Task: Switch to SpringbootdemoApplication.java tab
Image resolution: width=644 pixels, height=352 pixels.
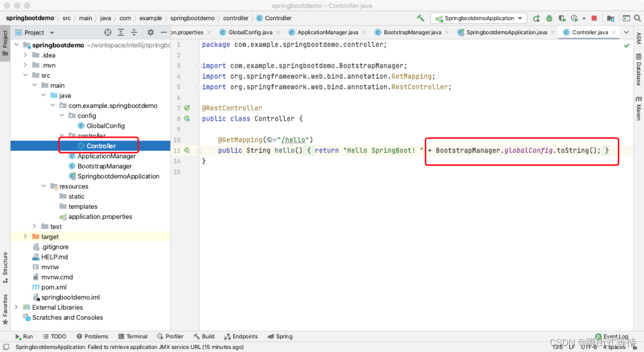Action: point(507,32)
